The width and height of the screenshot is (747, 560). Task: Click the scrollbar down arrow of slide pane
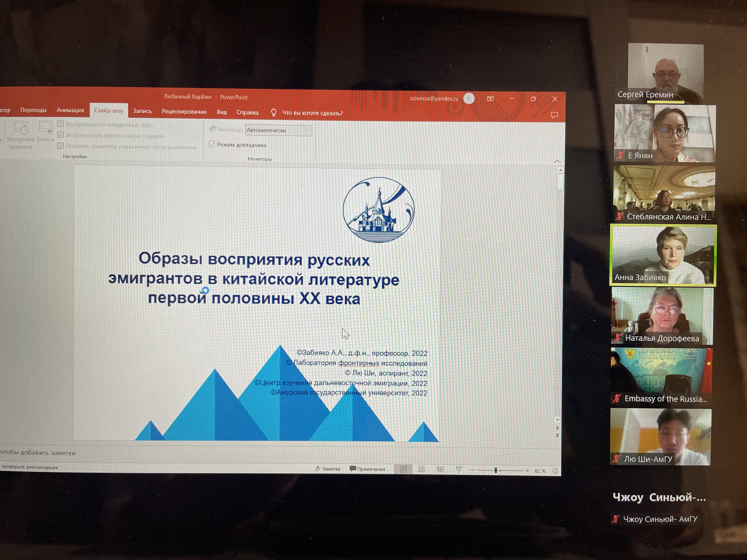(x=557, y=420)
